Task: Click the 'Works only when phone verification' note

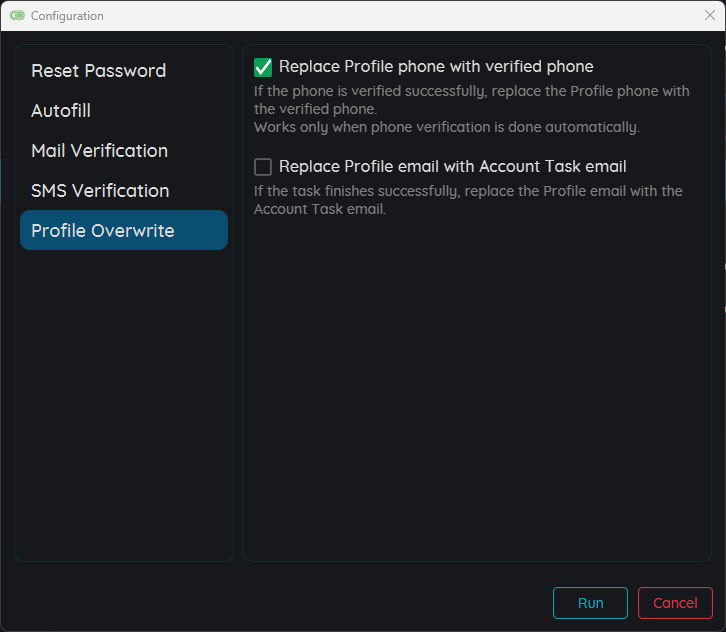Action: (446, 127)
